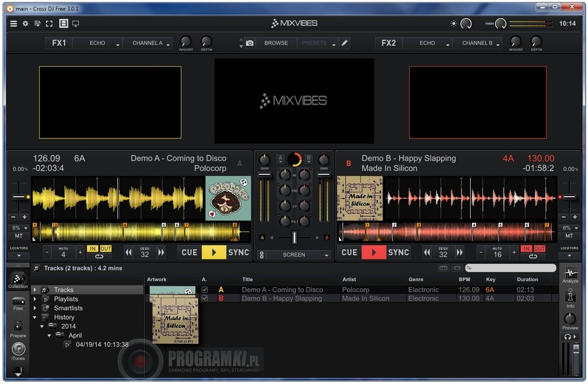Toggle the fullscreen brackets icon
This screenshot has width=588, height=384.
[x=49, y=23]
